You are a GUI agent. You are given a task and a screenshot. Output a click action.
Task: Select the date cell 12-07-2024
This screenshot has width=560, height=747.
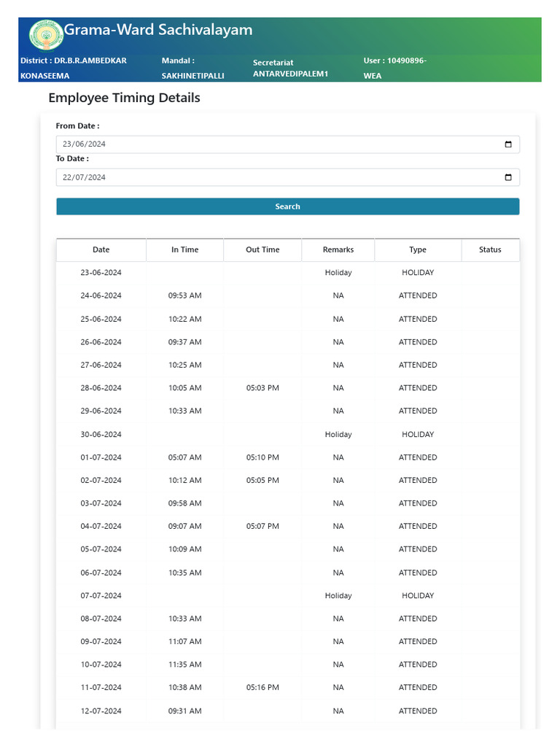101,711
